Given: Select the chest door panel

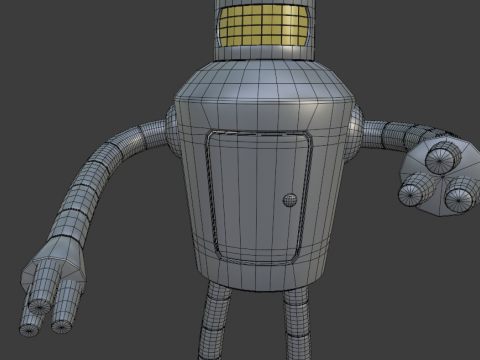Looking at the screenshot, I should click(x=259, y=197).
